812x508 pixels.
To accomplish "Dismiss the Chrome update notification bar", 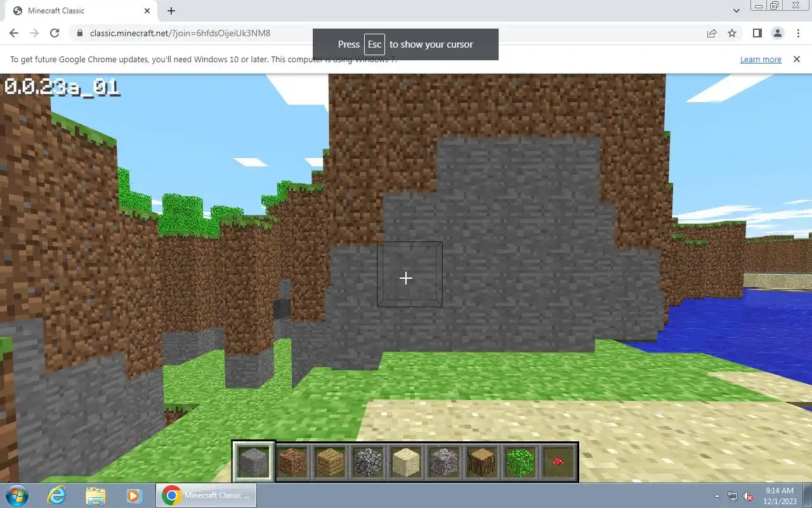I will pyautogui.click(x=796, y=59).
